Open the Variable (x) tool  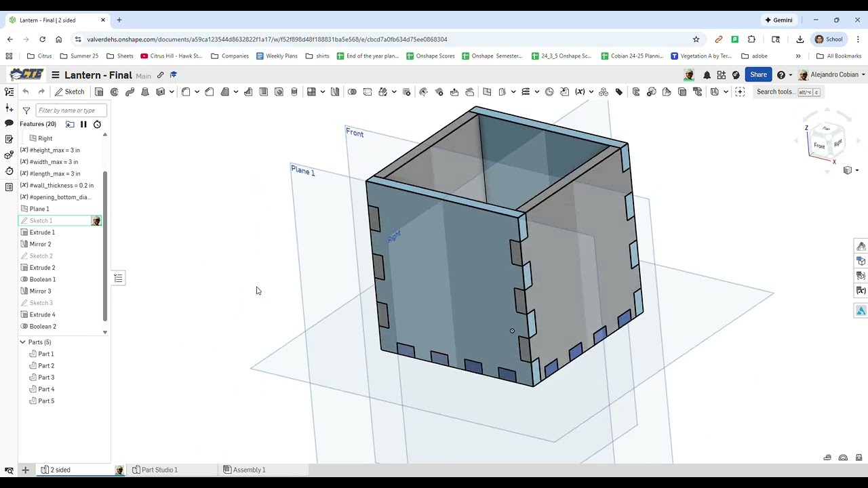point(580,91)
